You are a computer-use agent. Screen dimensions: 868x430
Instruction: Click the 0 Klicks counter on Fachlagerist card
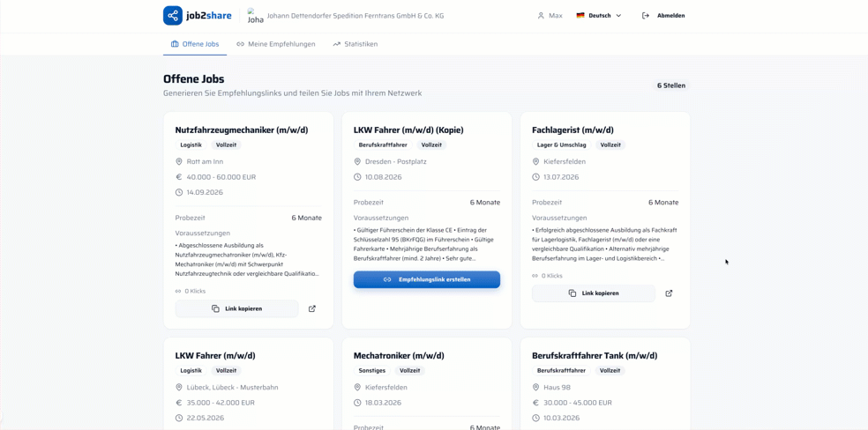[547, 275]
